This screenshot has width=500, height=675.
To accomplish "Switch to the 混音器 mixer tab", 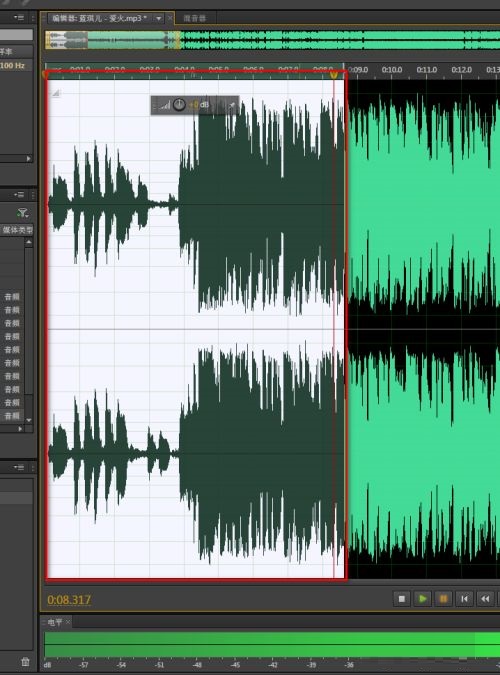I will 195,19.
